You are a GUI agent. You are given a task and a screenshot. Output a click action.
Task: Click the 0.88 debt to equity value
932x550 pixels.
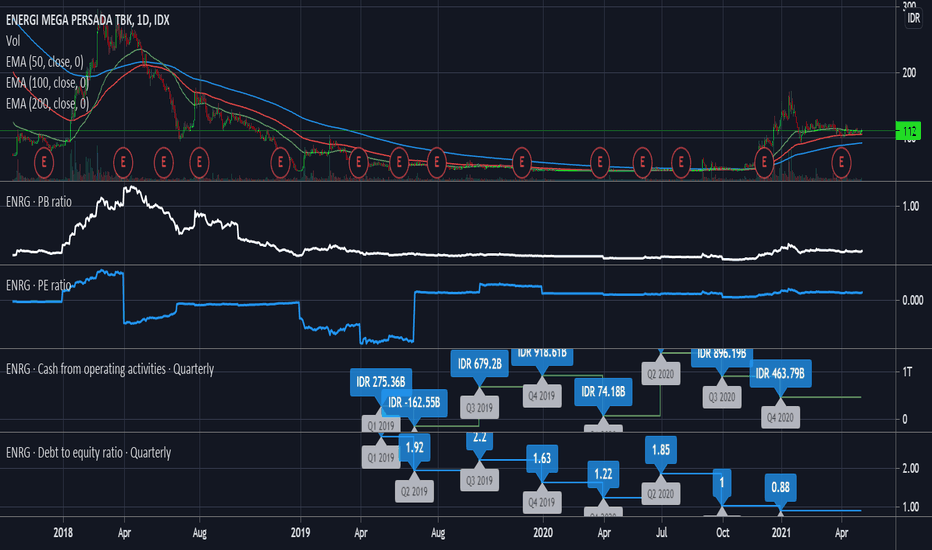780,488
